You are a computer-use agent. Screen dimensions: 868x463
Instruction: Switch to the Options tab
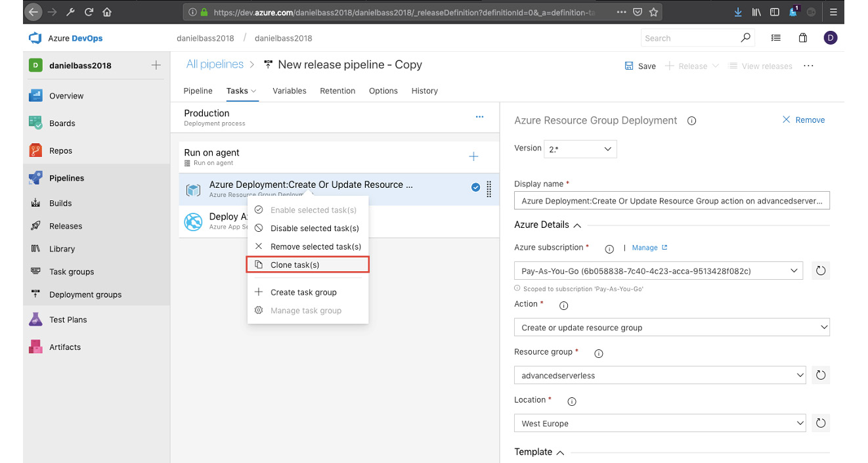(x=383, y=91)
